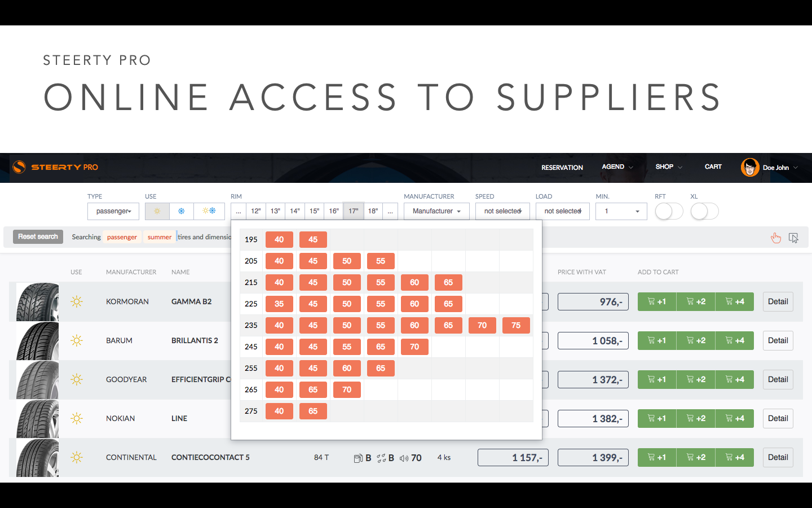This screenshot has height=508, width=812.
Task: Open the Reservation menu item
Action: 562,168
